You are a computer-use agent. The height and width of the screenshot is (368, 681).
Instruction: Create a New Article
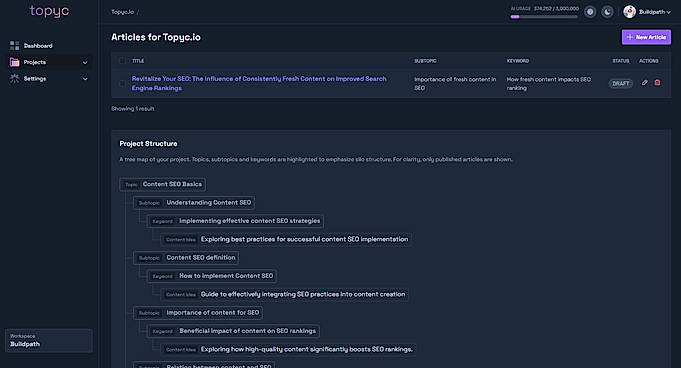coord(646,37)
